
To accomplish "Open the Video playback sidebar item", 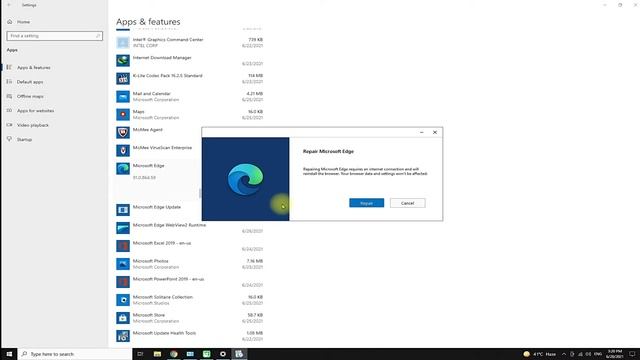I will (33, 125).
